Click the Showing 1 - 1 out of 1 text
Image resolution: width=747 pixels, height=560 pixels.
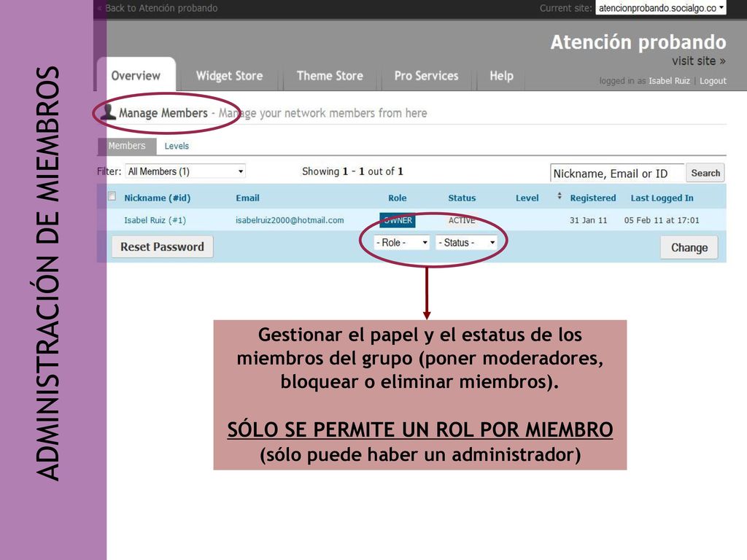point(352,171)
